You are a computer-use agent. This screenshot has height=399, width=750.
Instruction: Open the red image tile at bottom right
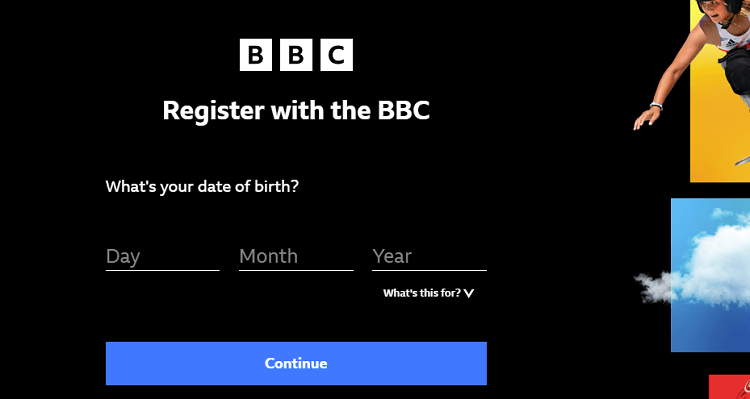pos(729,387)
